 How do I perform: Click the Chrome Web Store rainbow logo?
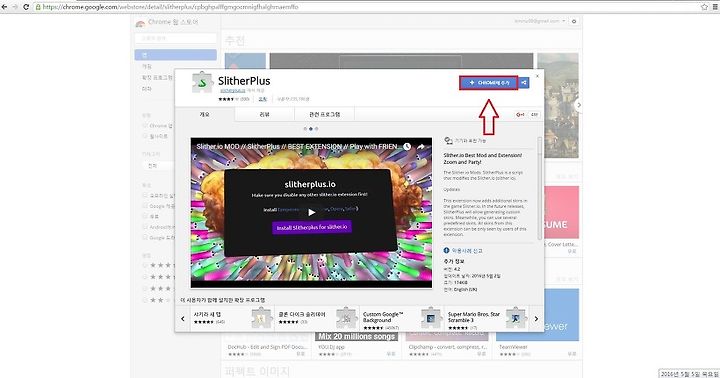click(x=140, y=23)
